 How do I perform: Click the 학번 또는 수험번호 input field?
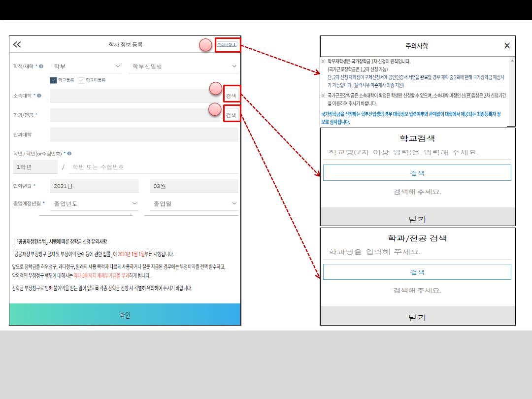[x=153, y=167]
